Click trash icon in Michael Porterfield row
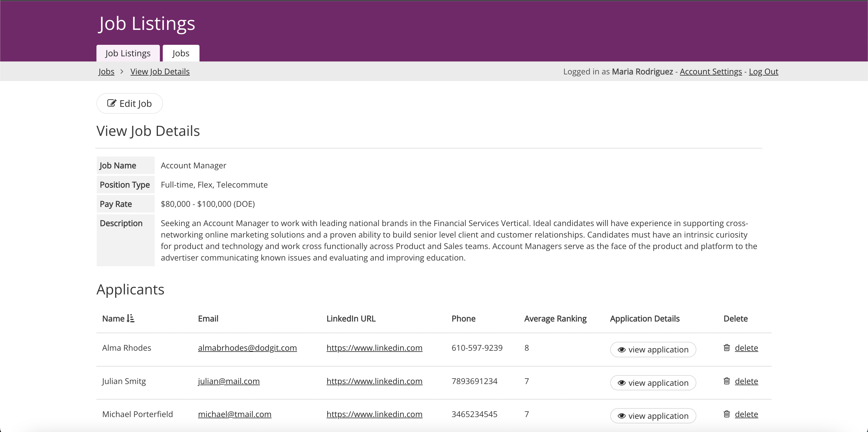This screenshot has height=432, width=868. (x=727, y=414)
